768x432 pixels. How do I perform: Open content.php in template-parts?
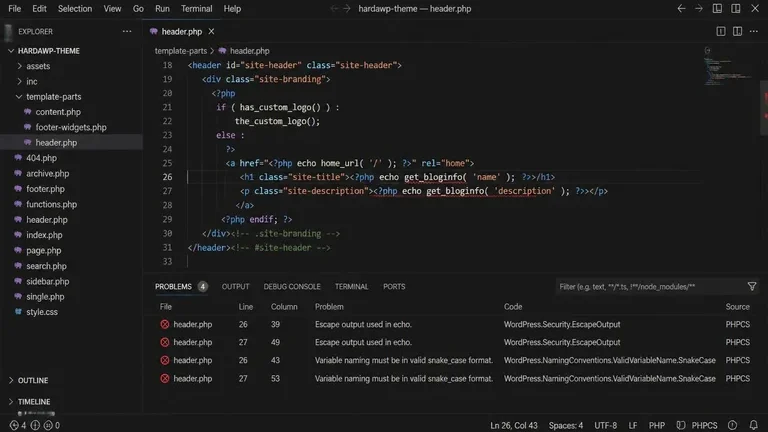(x=58, y=112)
